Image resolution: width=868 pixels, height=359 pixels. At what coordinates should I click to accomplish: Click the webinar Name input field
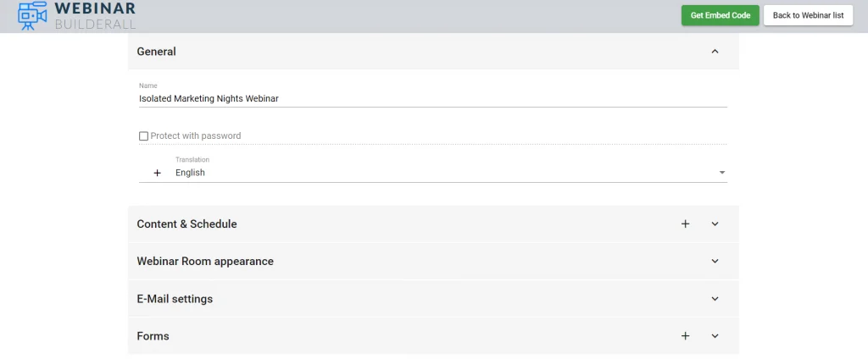(x=432, y=98)
